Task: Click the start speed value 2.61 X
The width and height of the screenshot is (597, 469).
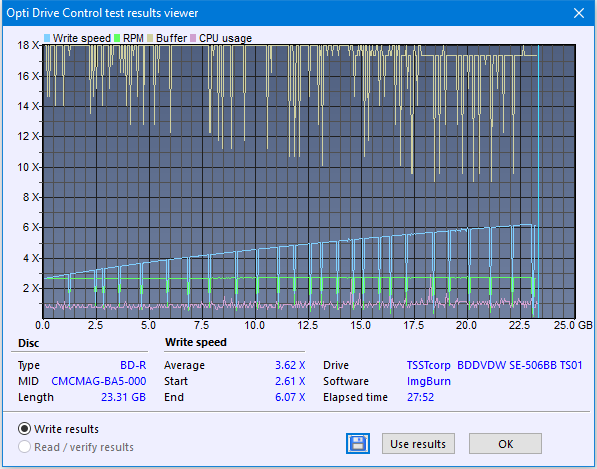Action: coord(290,381)
